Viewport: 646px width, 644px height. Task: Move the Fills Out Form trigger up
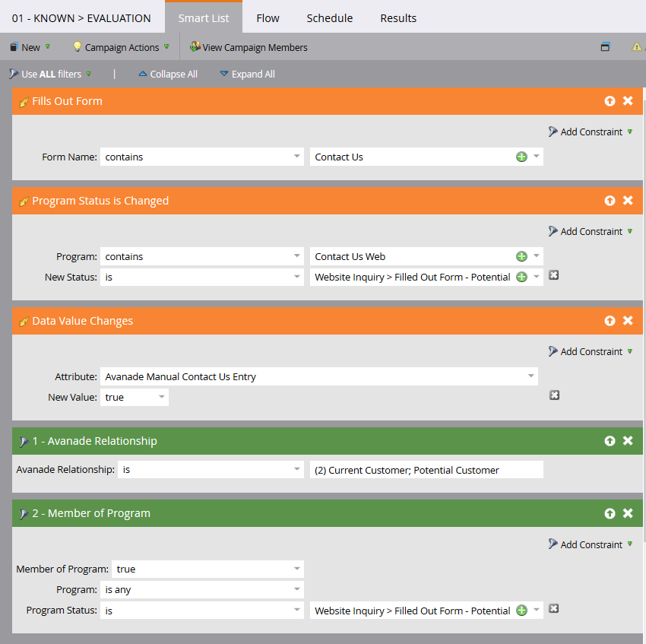(x=610, y=101)
